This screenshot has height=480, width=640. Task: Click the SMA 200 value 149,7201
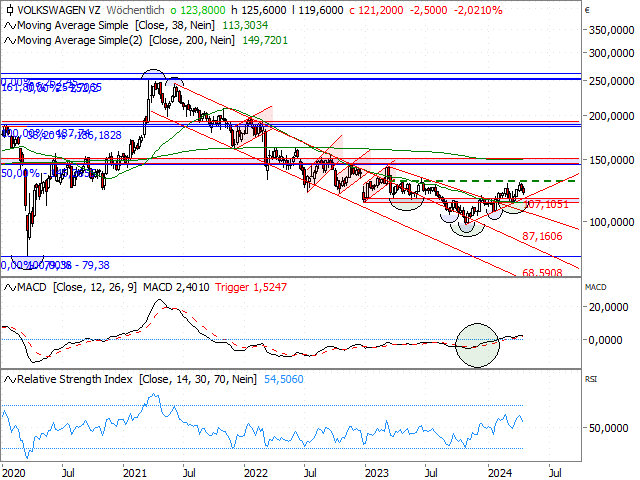pos(265,41)
